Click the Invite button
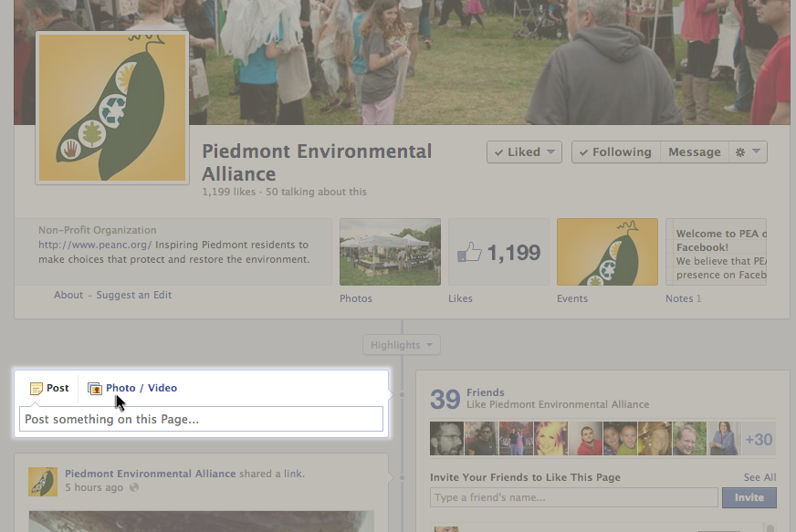The image size is (796, 532). pos(749,497)
